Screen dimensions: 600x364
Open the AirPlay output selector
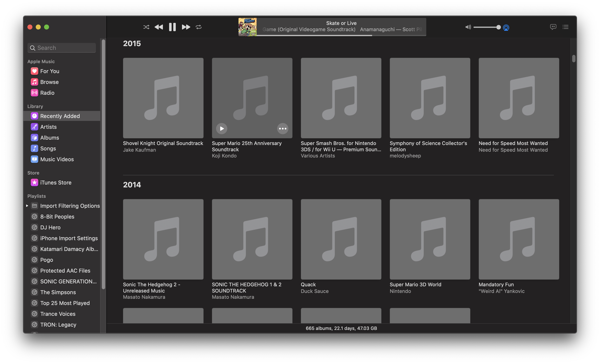click(x=506, y=27)
